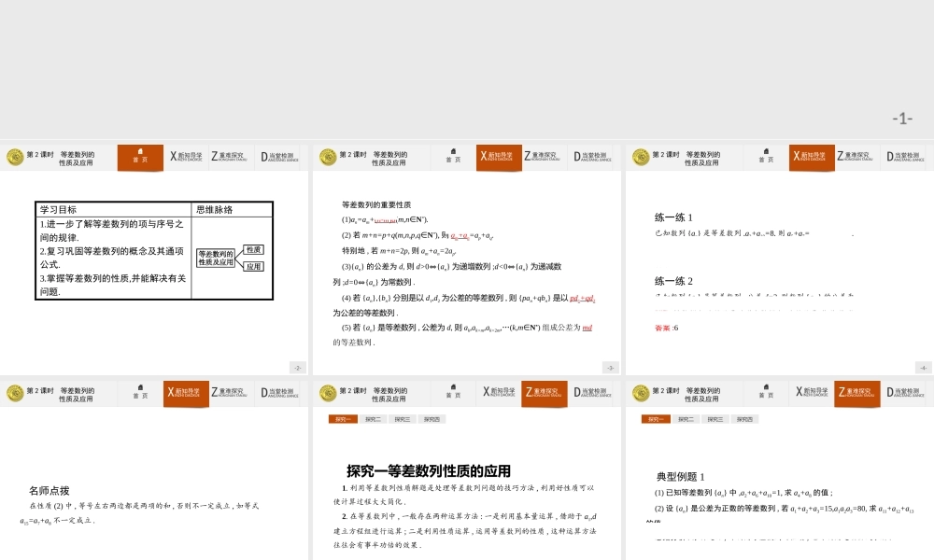The width and height of the screenshot is (934, 560).
Task: Switch to Z重难探究 tab on slide six header
Action: click(x=858, y=393)
